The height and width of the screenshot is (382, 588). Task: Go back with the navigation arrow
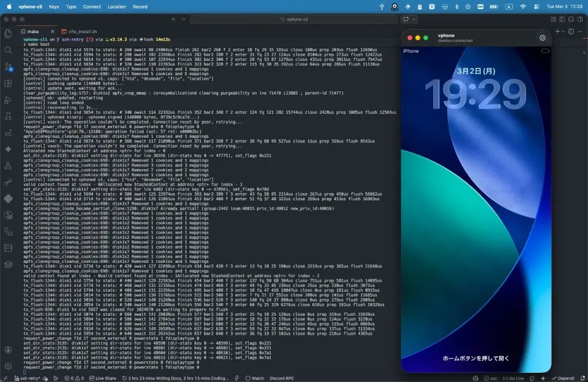coord(174,19)
